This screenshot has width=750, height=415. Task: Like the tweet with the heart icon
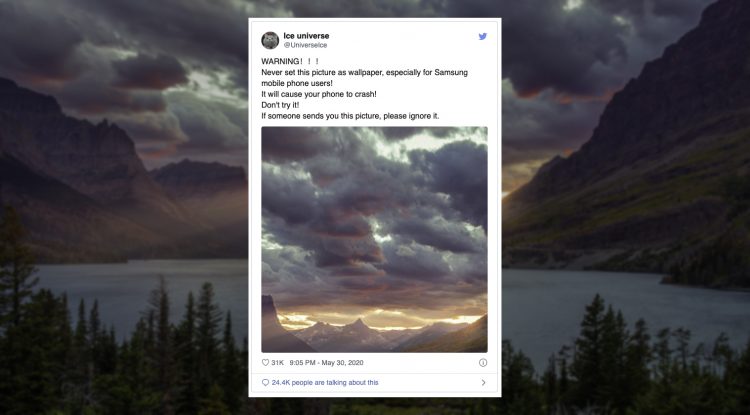pos(265,363)
